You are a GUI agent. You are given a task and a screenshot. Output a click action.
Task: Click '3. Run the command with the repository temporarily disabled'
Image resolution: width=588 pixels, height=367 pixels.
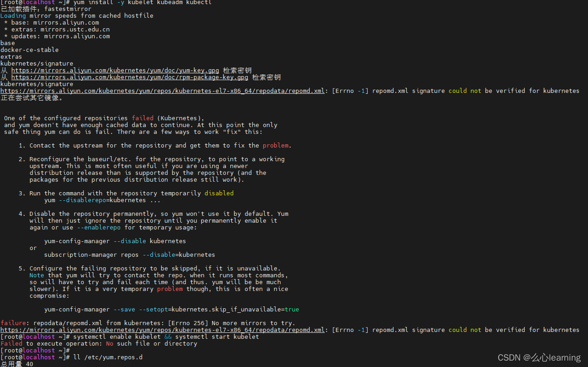126,194
